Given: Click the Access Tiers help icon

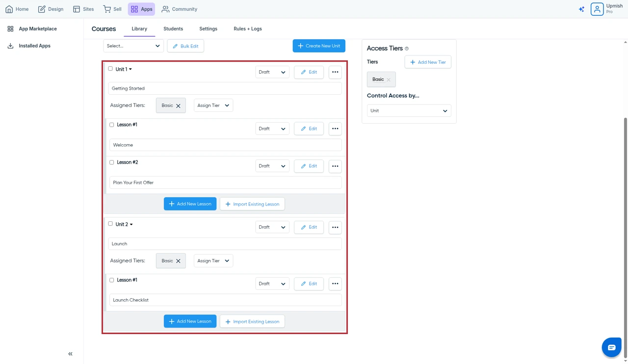Looking at the screenshot, I should tap(407, 49).
